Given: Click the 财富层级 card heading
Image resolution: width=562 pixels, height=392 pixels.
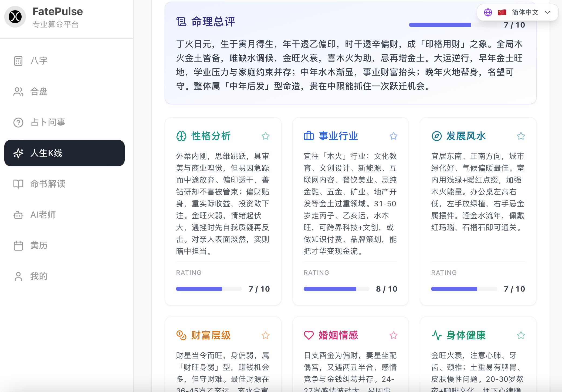Looking at the screenshot, I should point(211,335).
